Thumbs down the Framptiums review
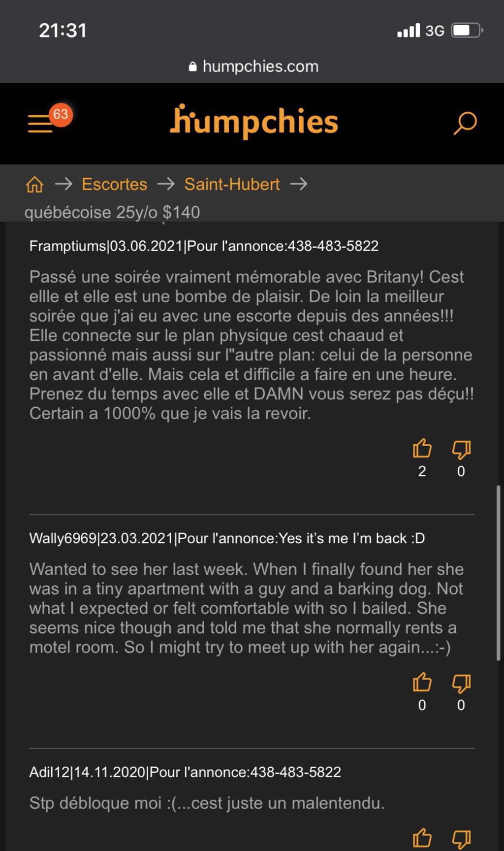 point(461,449)
